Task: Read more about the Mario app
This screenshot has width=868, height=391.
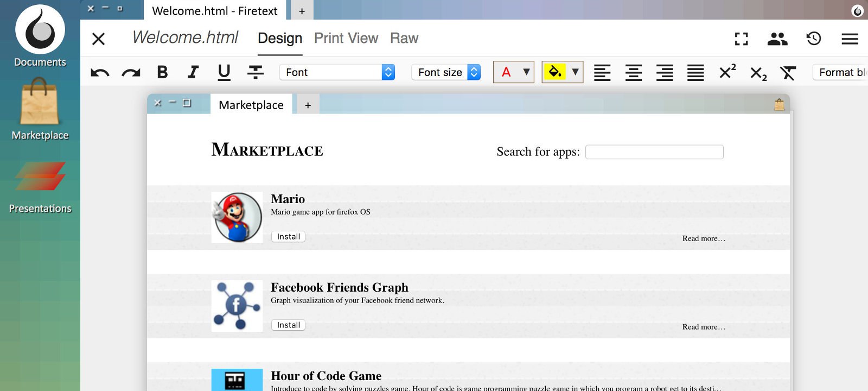Action: pos(704,238)
